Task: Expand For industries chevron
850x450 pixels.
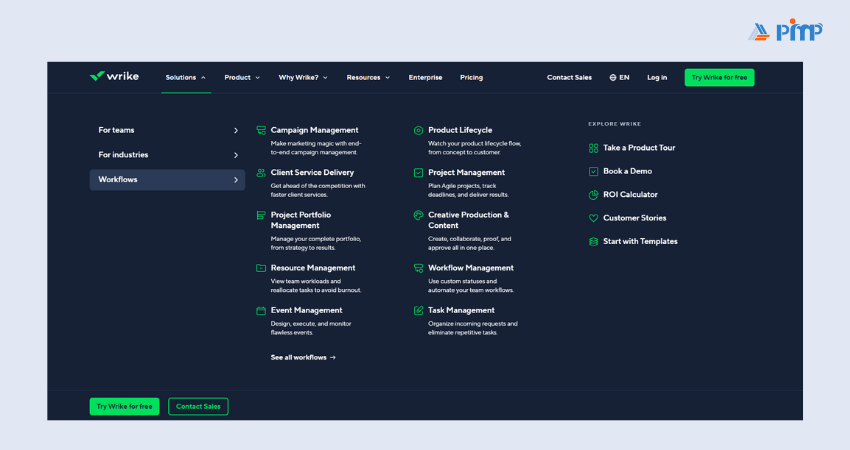Action: (236, 155)
